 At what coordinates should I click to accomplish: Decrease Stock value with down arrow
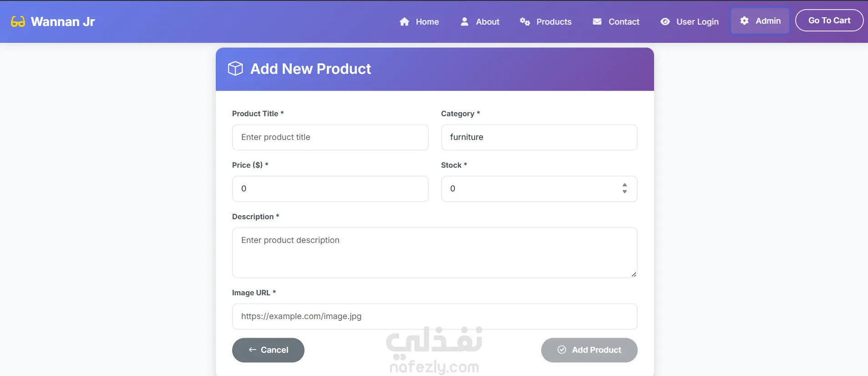click(624, 192)
